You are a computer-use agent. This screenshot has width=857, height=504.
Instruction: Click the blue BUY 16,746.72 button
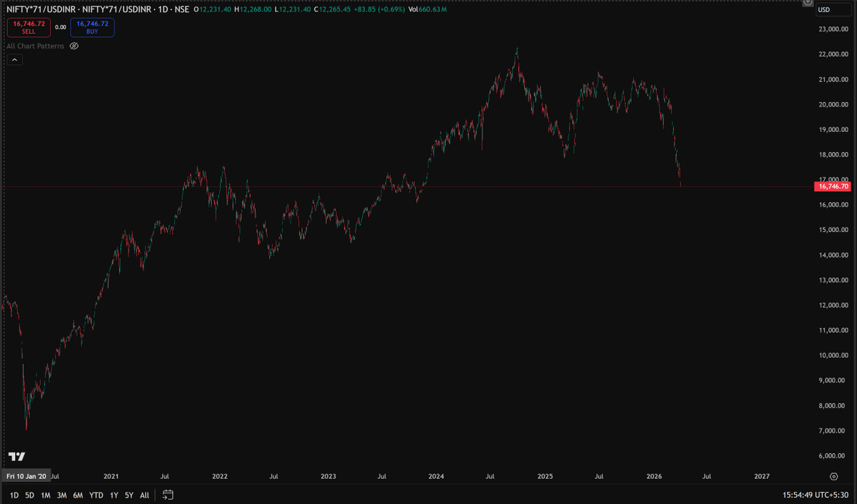pyautogui.click(x=92, y=27)
